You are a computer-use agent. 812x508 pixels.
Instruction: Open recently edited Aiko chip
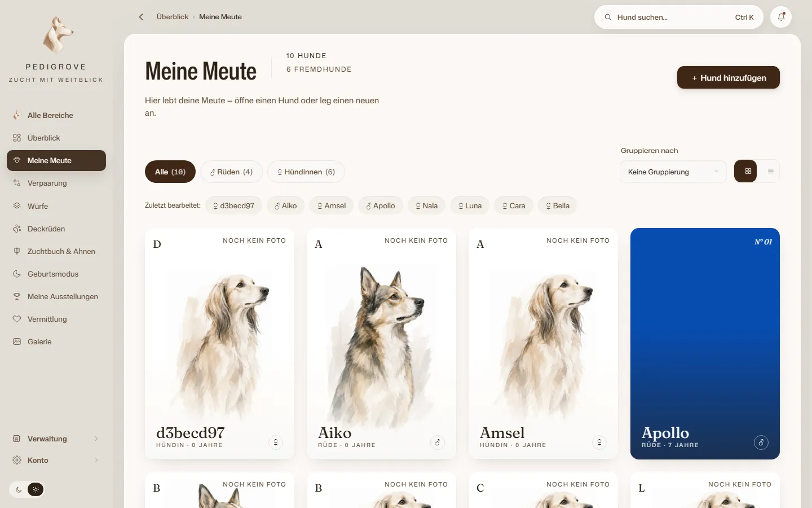point(285,205)
